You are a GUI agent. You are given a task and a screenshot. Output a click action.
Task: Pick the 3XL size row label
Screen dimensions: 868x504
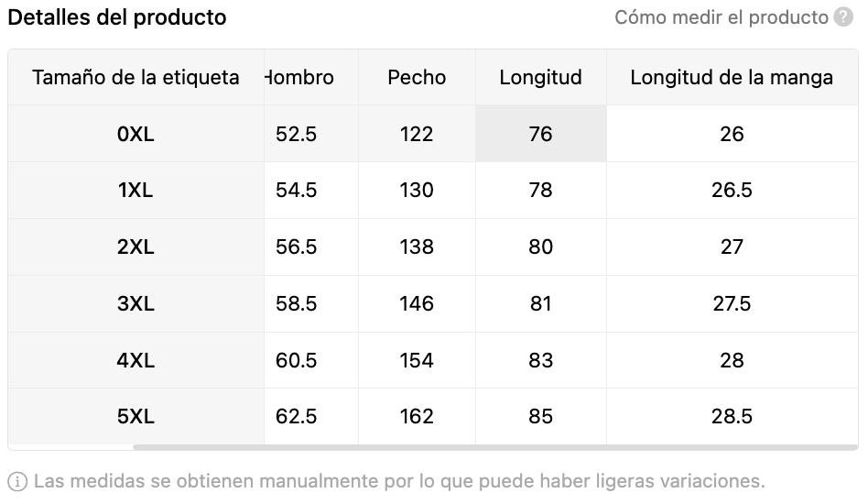tap(136, 304)
